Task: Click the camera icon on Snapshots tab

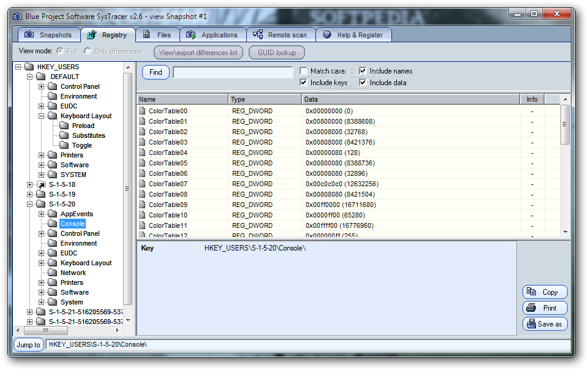Action: [x=29, y=34]
